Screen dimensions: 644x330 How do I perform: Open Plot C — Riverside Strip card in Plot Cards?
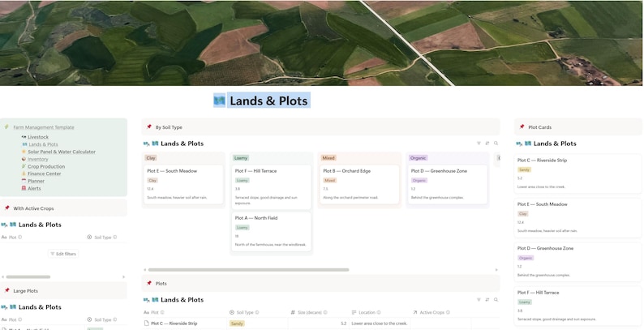(x=577, y=174)
